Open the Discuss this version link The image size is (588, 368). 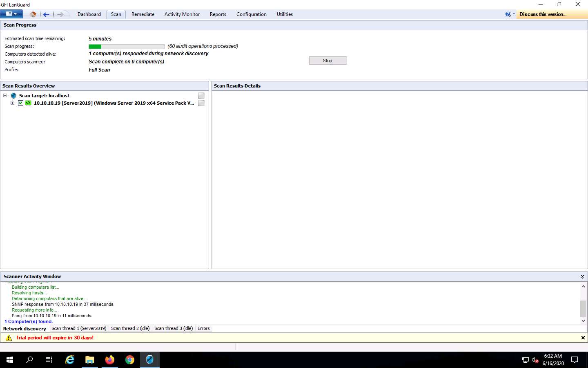click(x=543, y=14)
